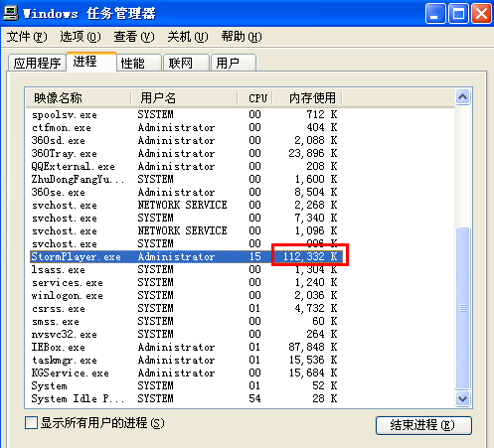This screenshot has height=448, width=494.
Task: Open the 选项(O) menu
Action: point(81,37)
